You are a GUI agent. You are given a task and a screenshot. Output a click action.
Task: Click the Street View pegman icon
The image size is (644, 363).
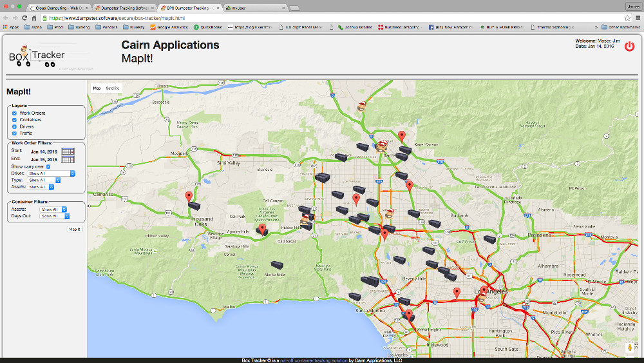pos(630,348)
